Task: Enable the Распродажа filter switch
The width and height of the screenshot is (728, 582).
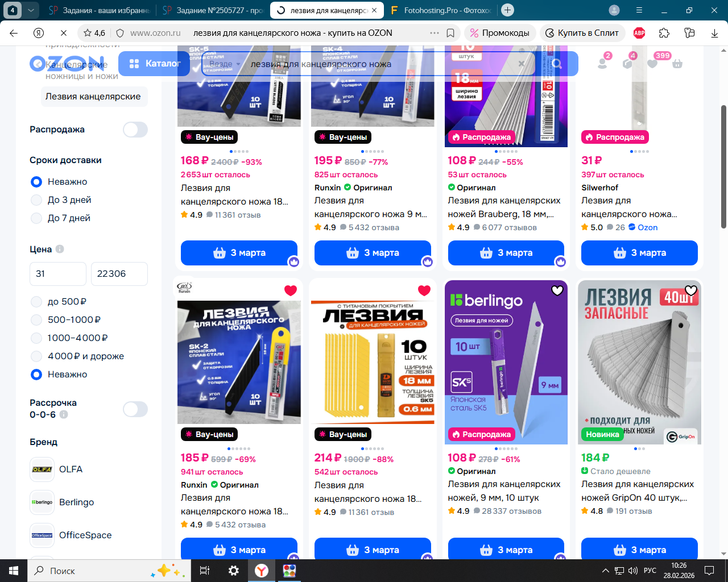Action: point(135,130)
